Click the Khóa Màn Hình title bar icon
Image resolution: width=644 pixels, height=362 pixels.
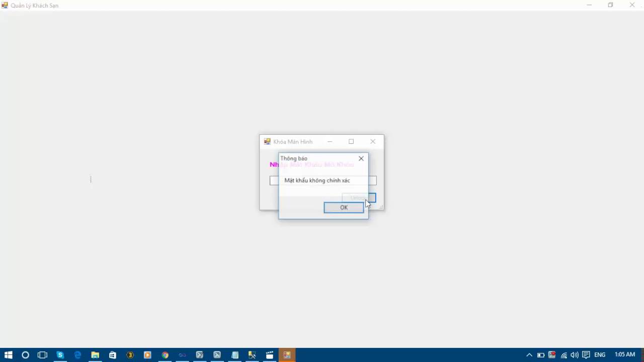[x=267, y=142]
